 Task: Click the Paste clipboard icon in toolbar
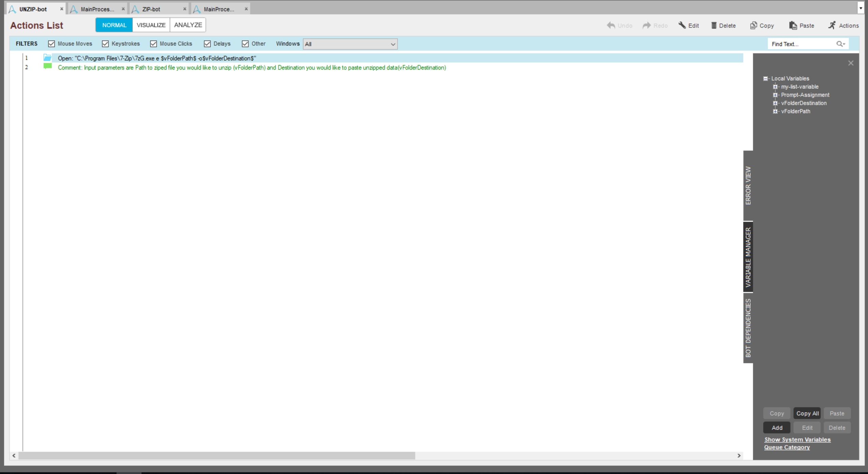(x=793, y=25)
